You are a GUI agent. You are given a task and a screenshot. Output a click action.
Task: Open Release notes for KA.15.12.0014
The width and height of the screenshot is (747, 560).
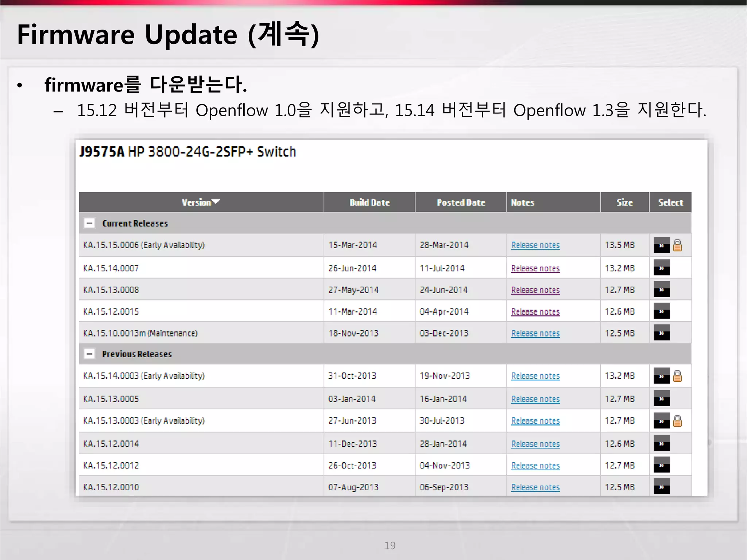click(535, 444)
